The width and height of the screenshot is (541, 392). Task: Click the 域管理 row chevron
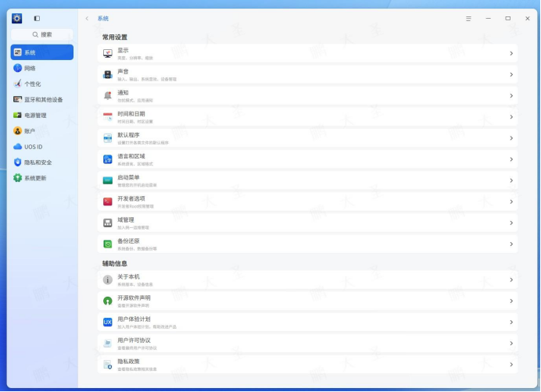(x=511, y=223)
